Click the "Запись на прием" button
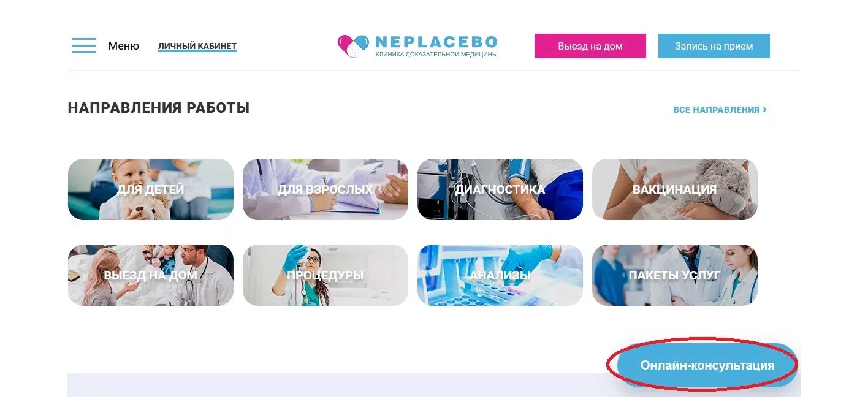The width and height of the screenshot is (868, 418). pyautogui.click(x=714, y=46)
